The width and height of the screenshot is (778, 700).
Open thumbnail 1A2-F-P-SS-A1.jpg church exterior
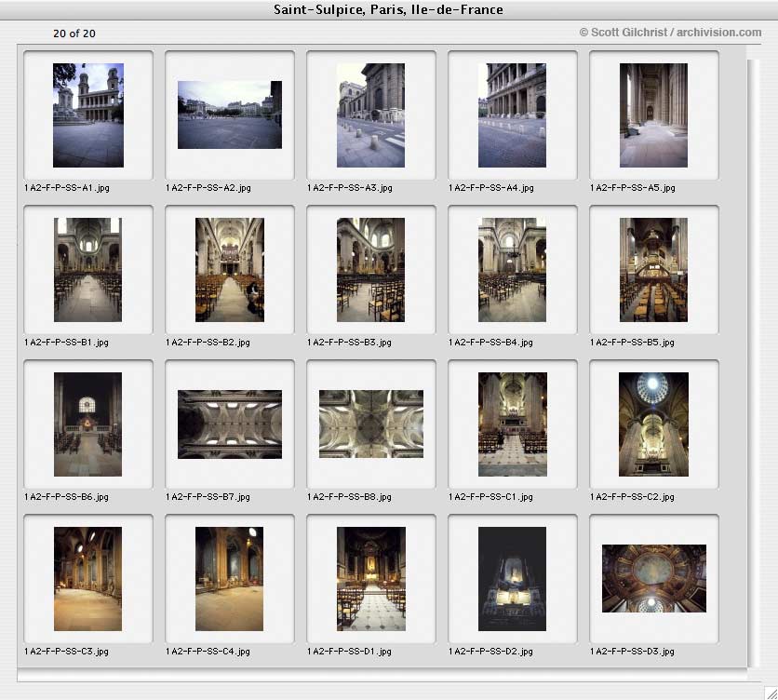click(88, 115)
